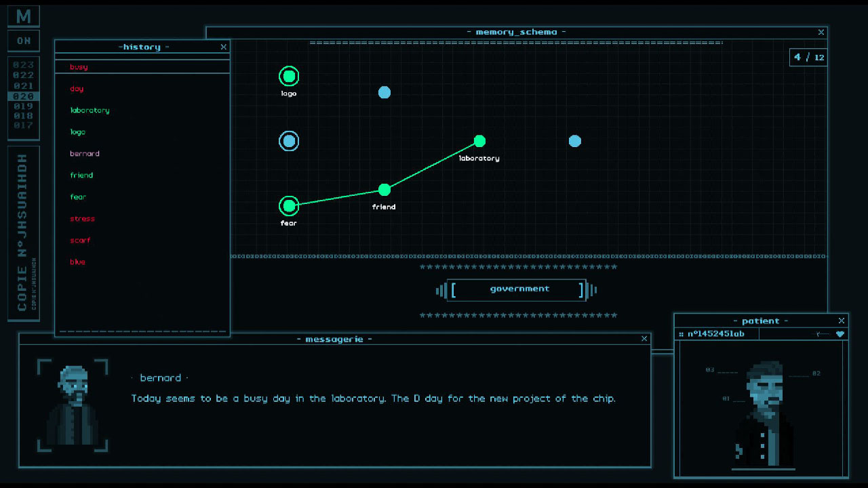Screen dimensions: 868x488
Task: Click the heart monitor icon in patient panel
Action: pos(840,333)
